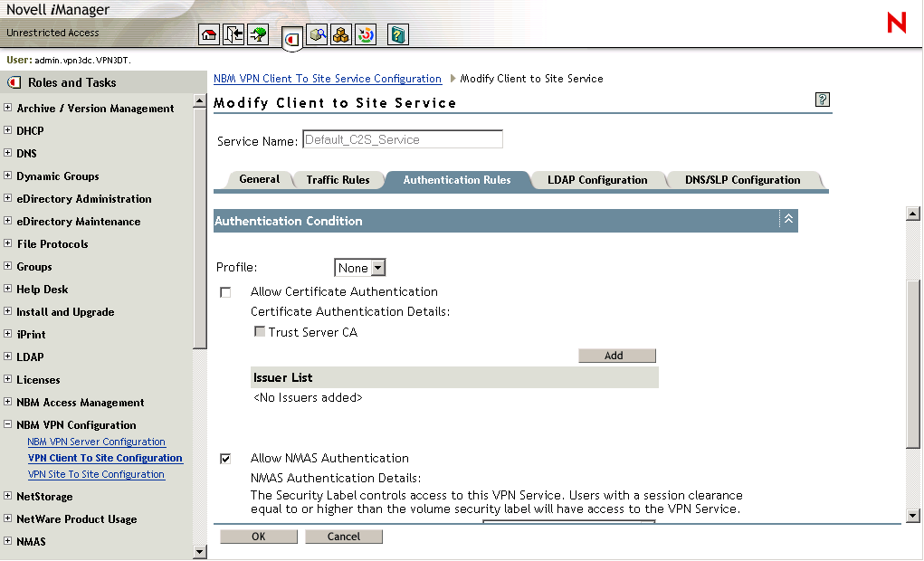The height and width of the screenshot is (561, 924).
Task: Expand eDirectory Administration category
Action: tap(7, 197)
